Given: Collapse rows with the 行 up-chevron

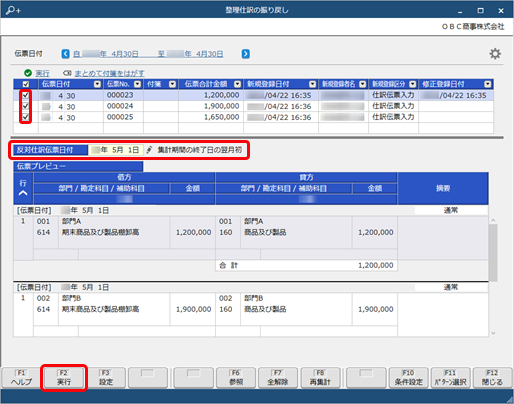Looking at the screenshot, I should (23, 193).
